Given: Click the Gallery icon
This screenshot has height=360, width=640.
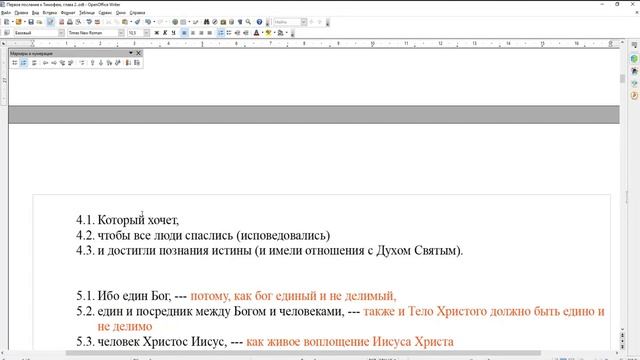Looking at the screenshot, I should (x=223, y=22).
